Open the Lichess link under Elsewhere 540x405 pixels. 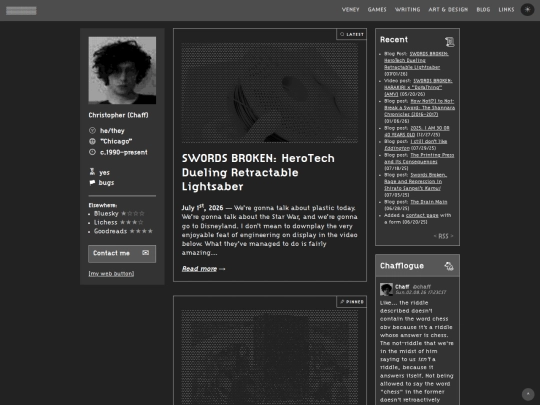coord(105,222)
